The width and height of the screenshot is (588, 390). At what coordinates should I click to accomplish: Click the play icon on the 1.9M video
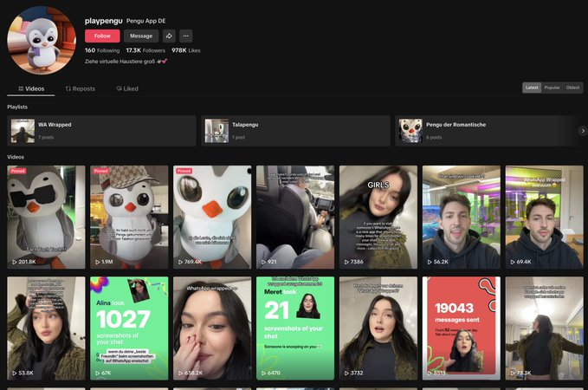pos(97,262)
